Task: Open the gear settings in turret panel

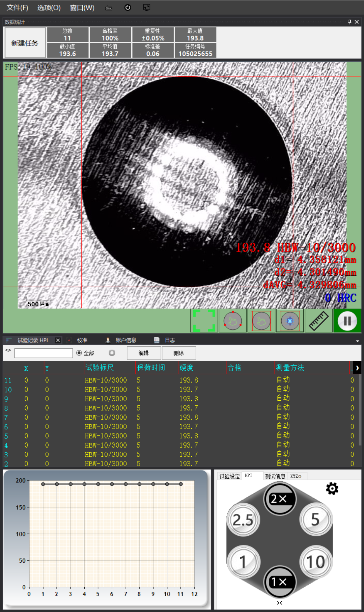Action: [332, 488]
